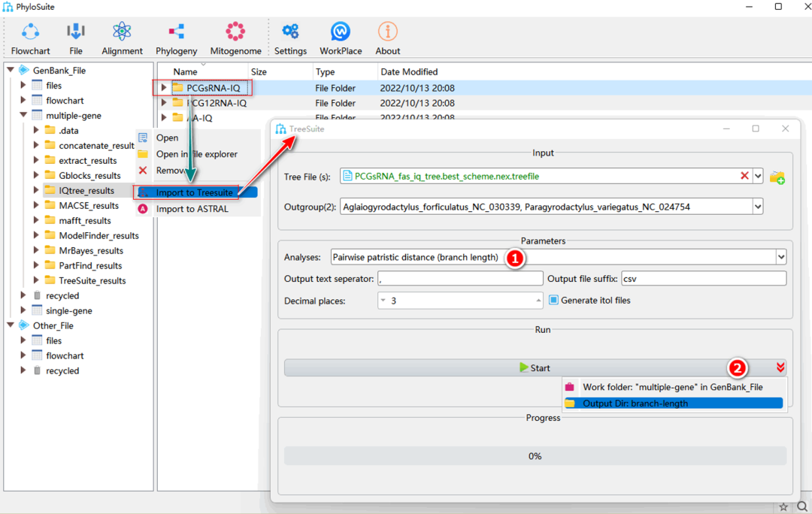Choose Open from context menu
The height and width of the screenshot is (514, 812).
click(x=167, y=138)
